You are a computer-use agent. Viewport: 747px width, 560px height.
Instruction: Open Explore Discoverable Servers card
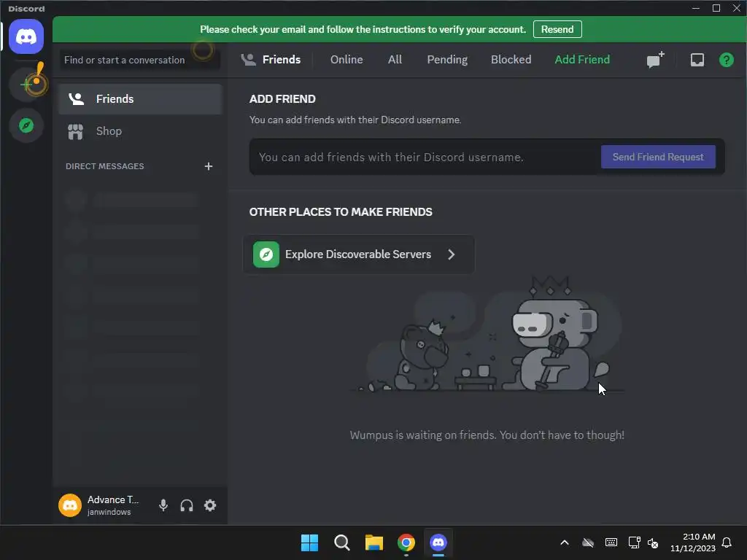359,254
